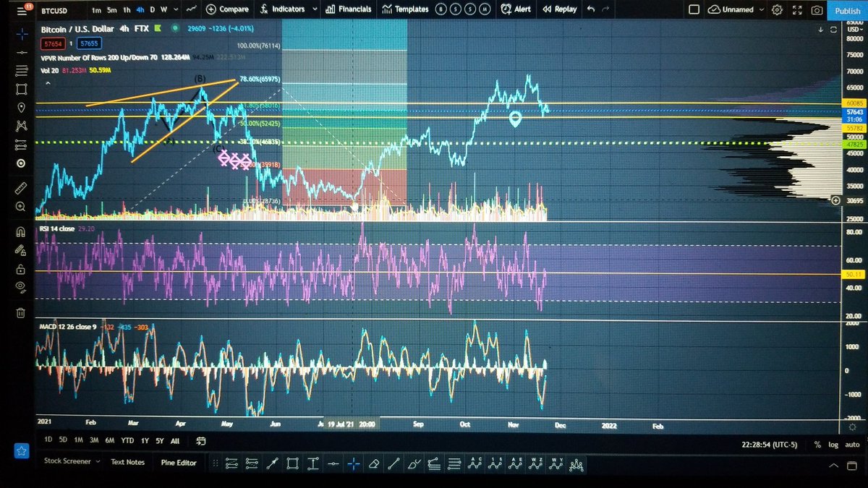The width and height of the screenshot is (868, 488).
Task: Toggle percent scale mode
Action: click(x=817, y=444)
